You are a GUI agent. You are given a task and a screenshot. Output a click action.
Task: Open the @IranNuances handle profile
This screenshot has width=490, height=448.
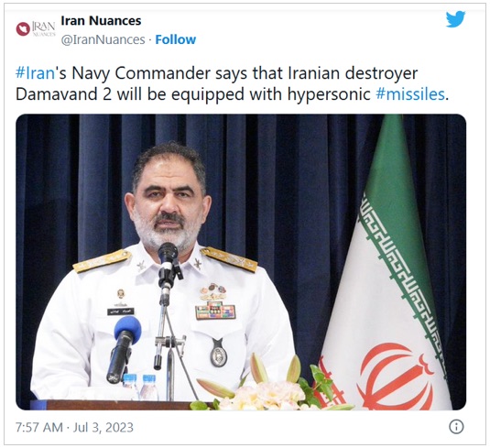[x=103, y=39]
